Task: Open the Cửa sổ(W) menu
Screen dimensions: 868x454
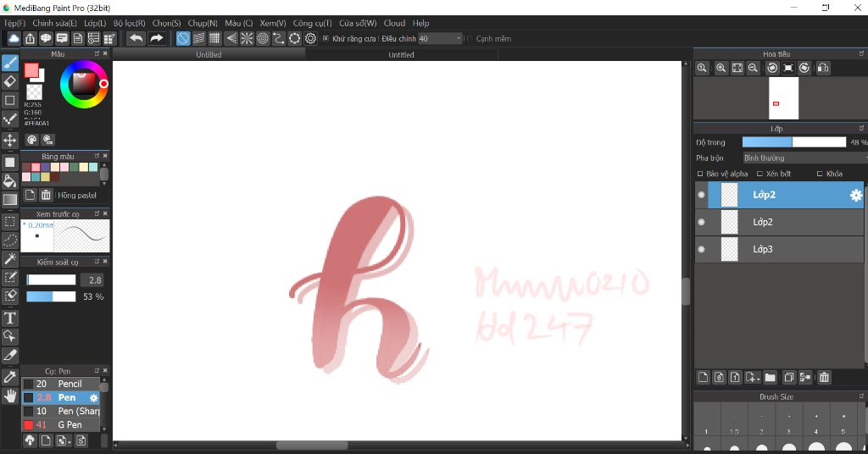Action: 358,23
